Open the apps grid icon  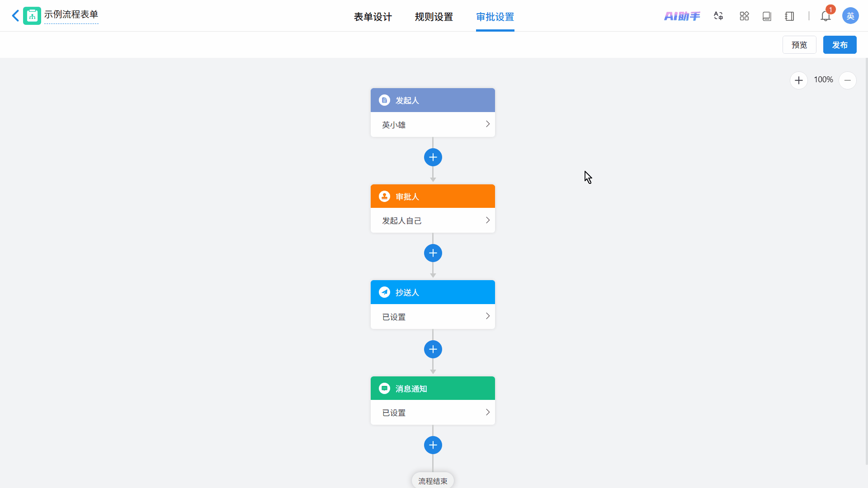point(744,16)
